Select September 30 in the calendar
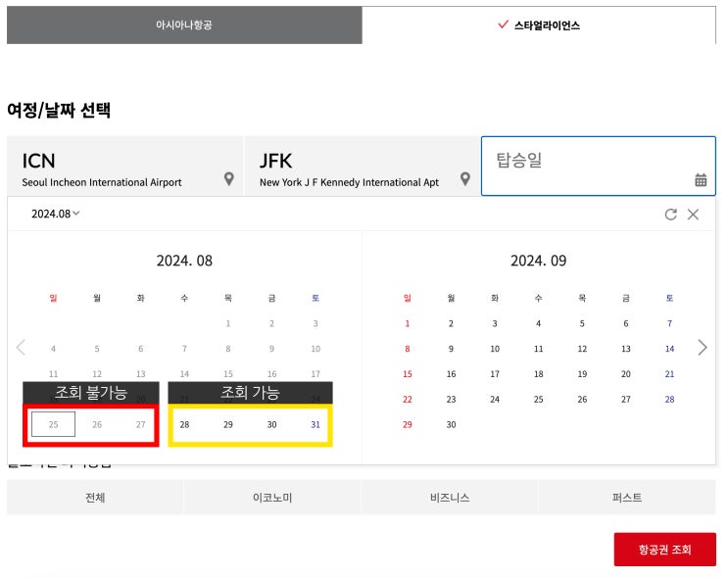Image resolution: width=728 pixels, height=578 pixels. point(451,424)
